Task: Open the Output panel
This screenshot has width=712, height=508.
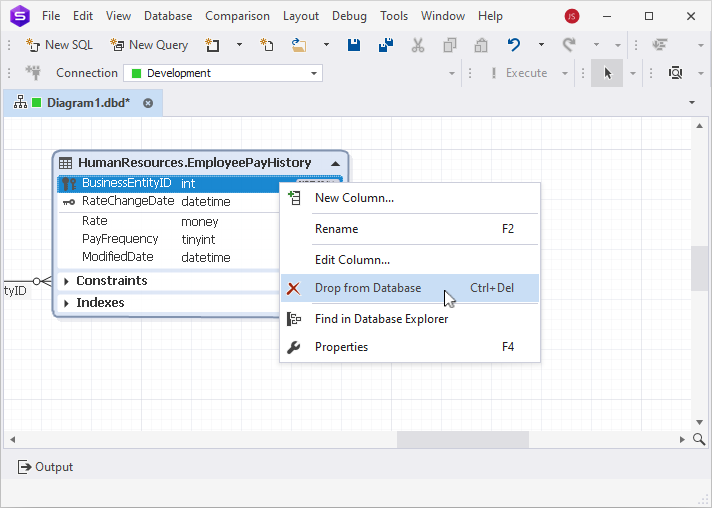Action: coord(45,467)
